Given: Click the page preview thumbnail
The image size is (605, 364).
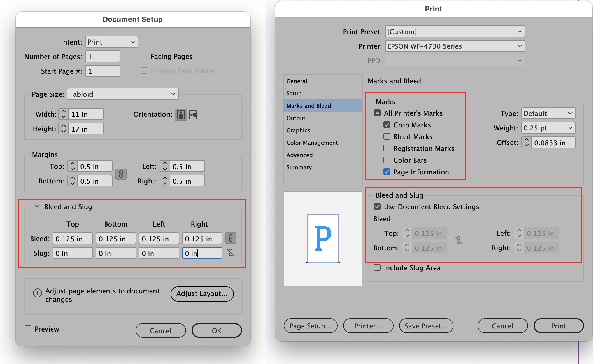Looking at the screenshot, I should point(323,239).
